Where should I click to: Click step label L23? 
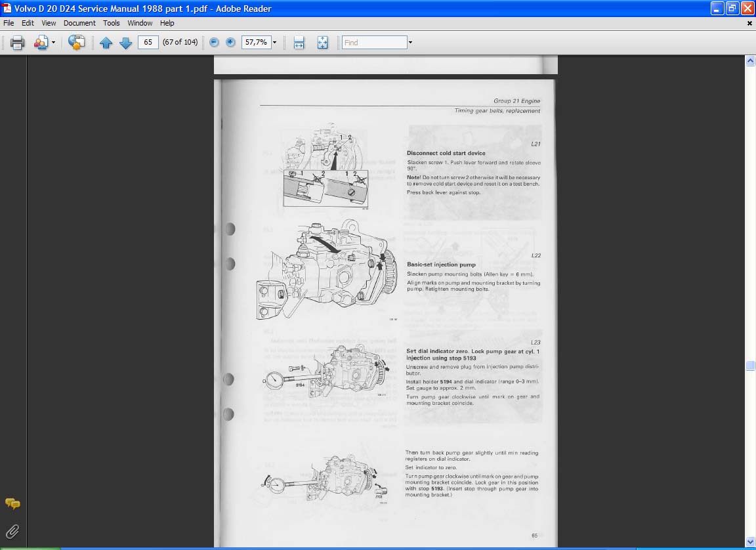[x=535, y=342]
